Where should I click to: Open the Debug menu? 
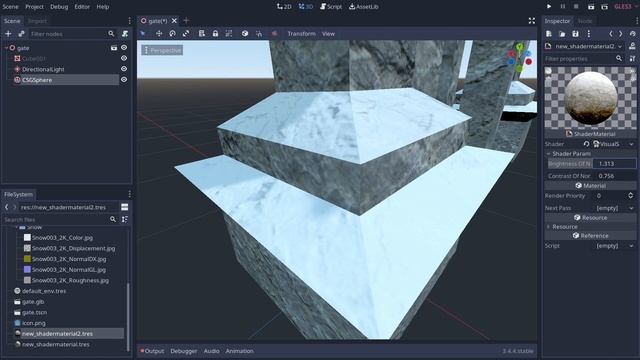click(x=59, y=7)
